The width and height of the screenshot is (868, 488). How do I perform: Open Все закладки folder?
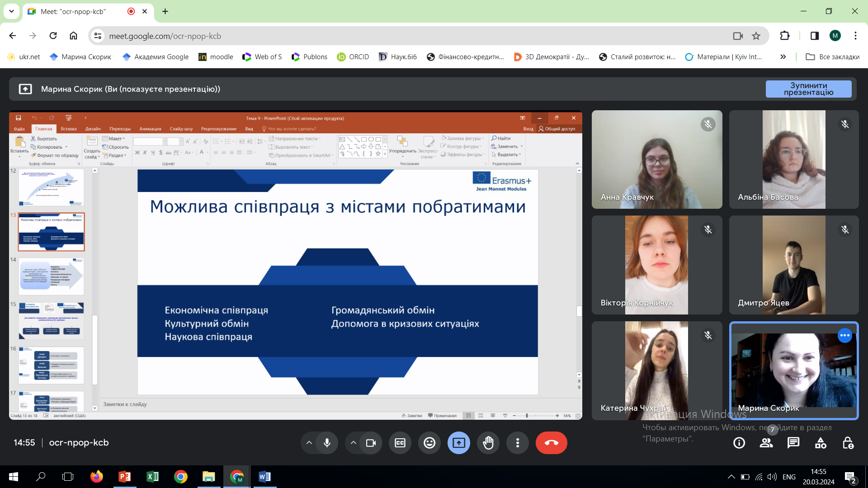click(x=833, y=57)
